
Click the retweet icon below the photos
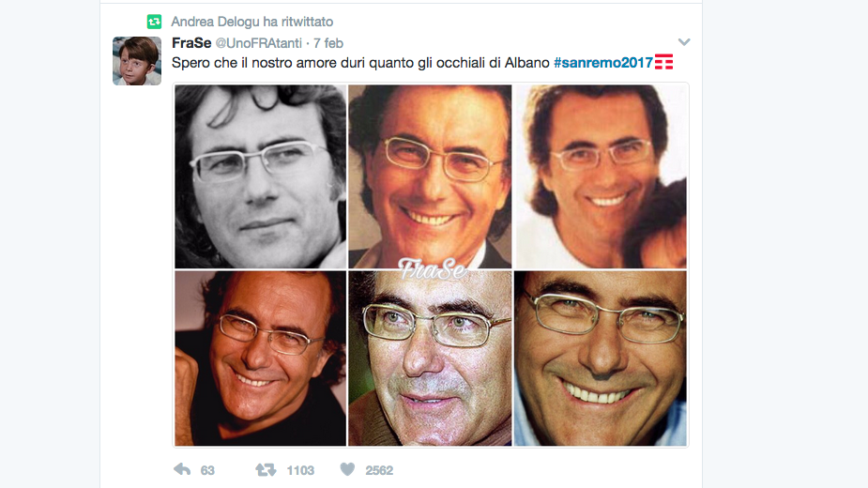266,470
